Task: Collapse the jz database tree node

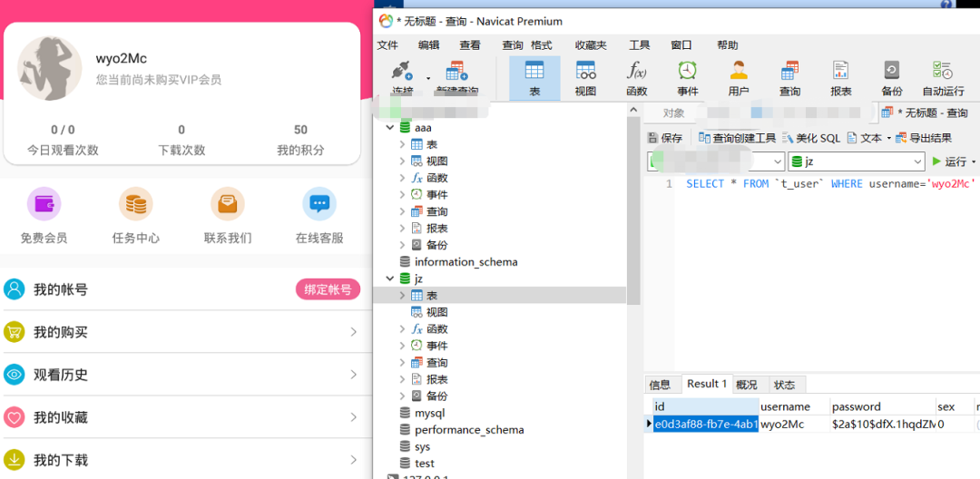Action: (x=390, y=279)
